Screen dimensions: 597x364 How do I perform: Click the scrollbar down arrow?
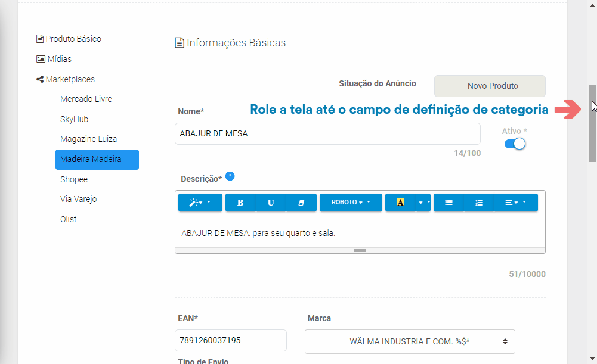click(x=592, y=359)
